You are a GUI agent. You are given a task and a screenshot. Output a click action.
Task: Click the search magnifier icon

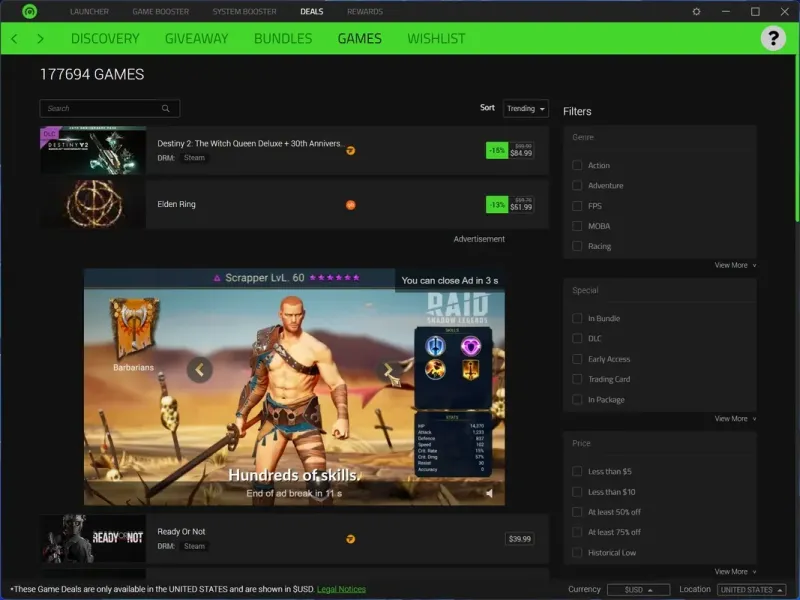point(165,108)
